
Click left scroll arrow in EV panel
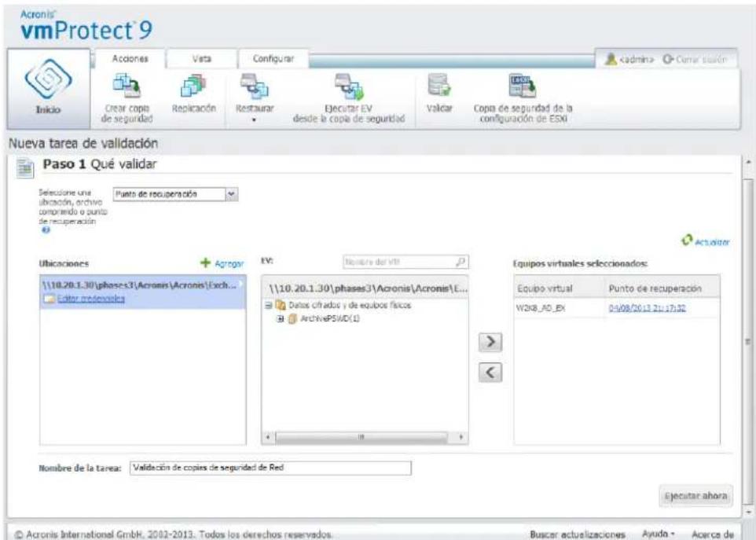268,437
